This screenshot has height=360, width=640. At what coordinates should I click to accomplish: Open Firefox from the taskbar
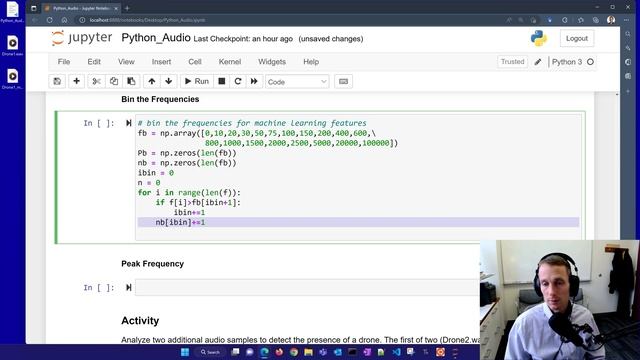(279, 352)
